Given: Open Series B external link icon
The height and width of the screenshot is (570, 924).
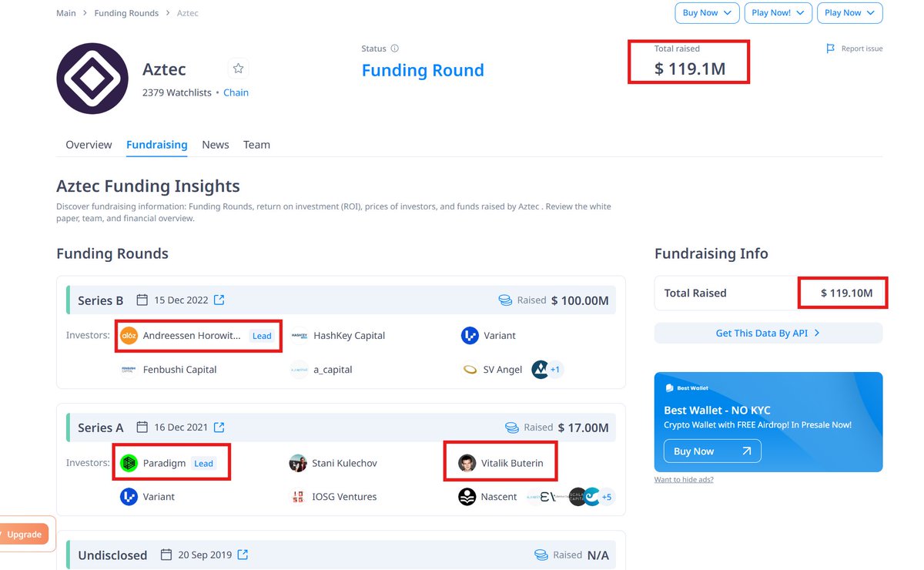Looking at the screenshot, I should tap(219, 300).
